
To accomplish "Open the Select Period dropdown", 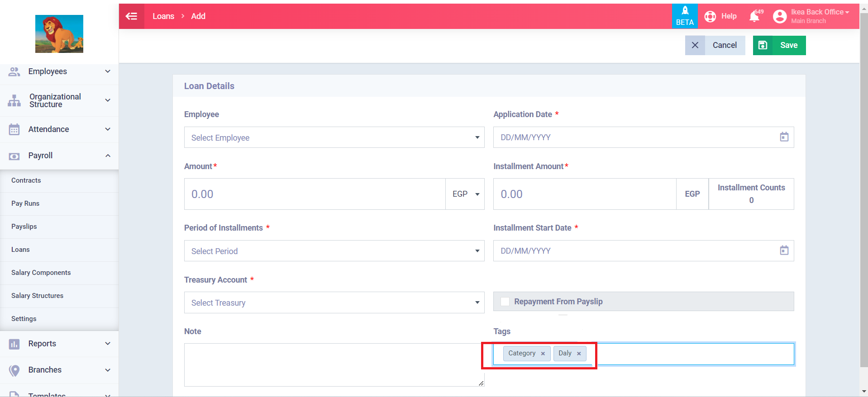I will [x=334, y=251].
